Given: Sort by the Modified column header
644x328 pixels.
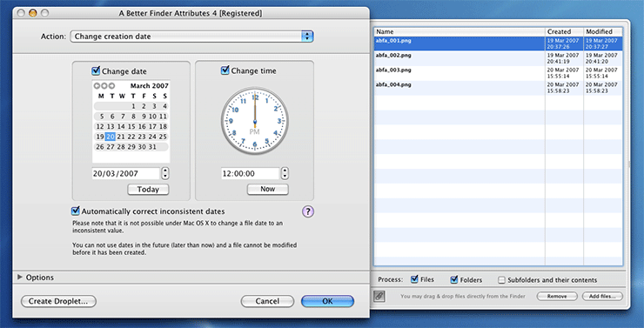Looking at the screenshot, I should [602, 31].
